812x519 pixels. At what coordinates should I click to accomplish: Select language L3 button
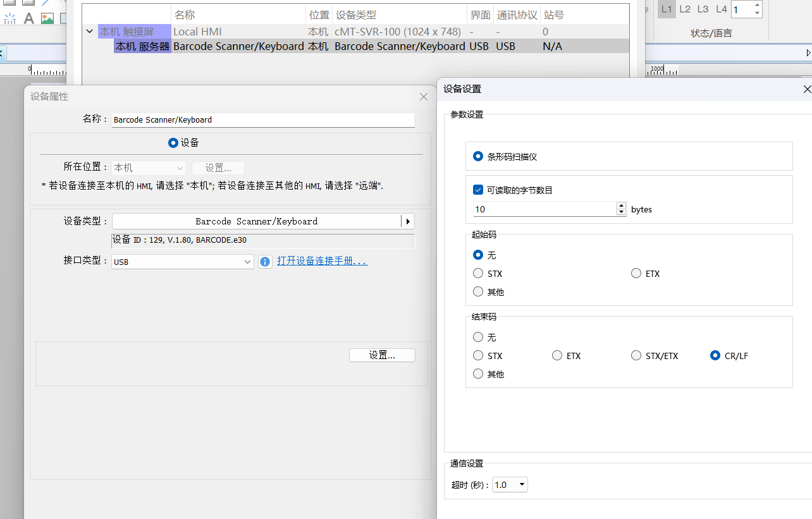pos(703,9)
